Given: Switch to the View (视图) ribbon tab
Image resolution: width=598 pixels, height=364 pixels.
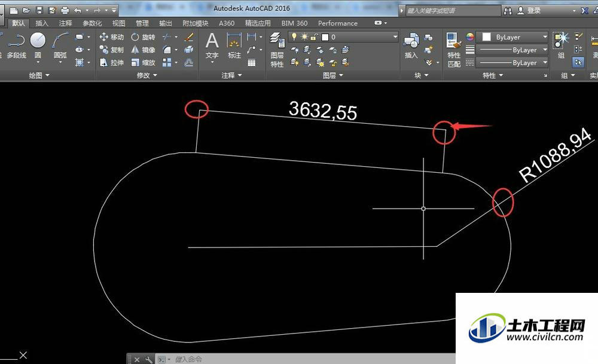Looking at the screenshot, I should pos(118,23).
